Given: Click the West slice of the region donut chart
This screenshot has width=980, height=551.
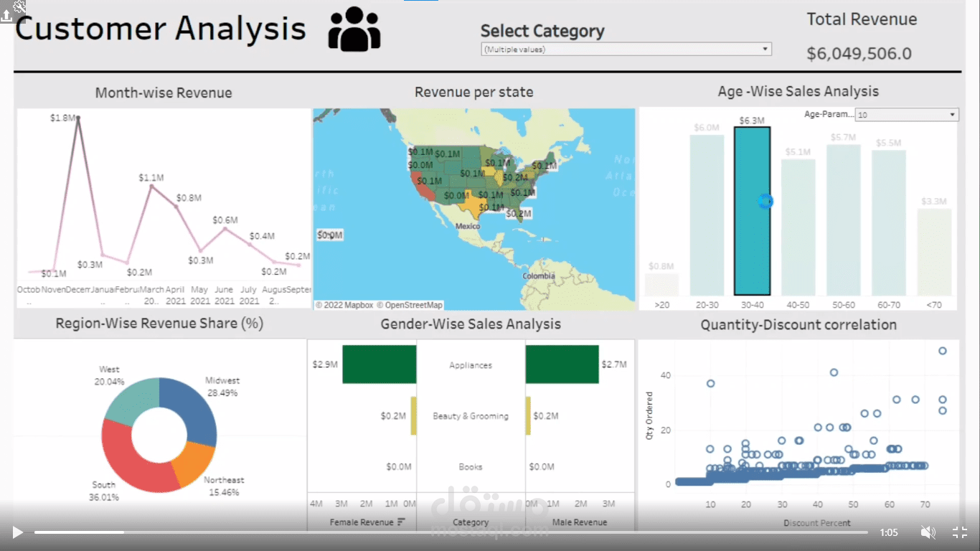Looking at the screenshot, I should [x=133, y=400].
